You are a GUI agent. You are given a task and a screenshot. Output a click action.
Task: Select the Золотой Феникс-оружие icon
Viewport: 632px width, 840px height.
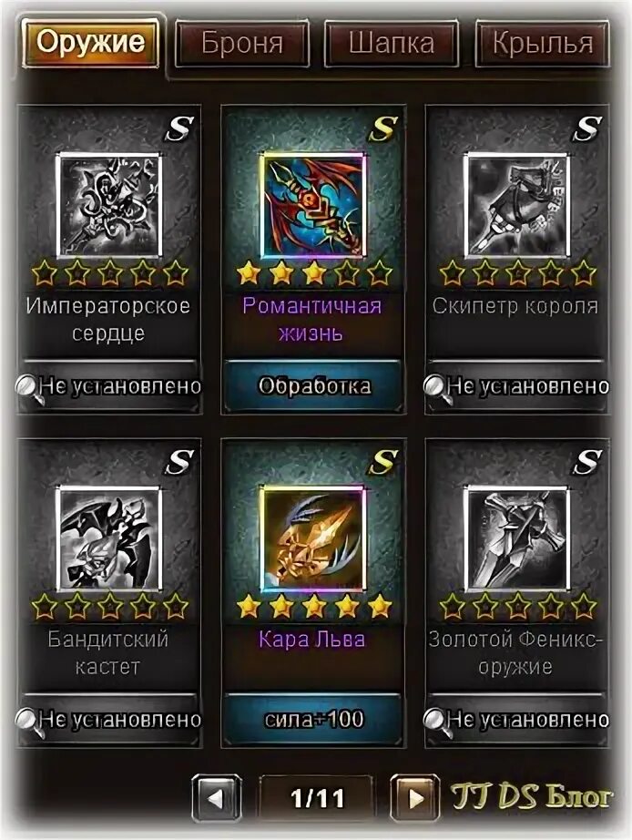click(517, 538)
